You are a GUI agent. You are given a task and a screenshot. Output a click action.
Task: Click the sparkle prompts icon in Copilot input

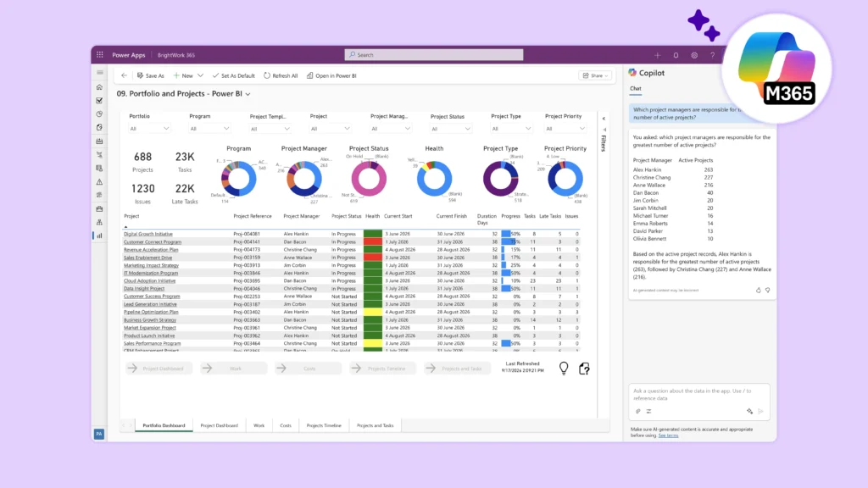(x=749, y=411)
